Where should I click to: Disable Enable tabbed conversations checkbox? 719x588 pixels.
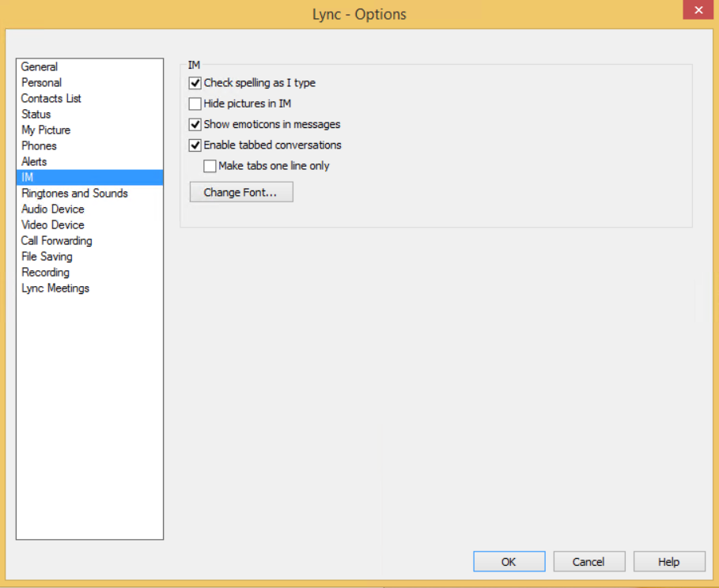click(195, 145)
